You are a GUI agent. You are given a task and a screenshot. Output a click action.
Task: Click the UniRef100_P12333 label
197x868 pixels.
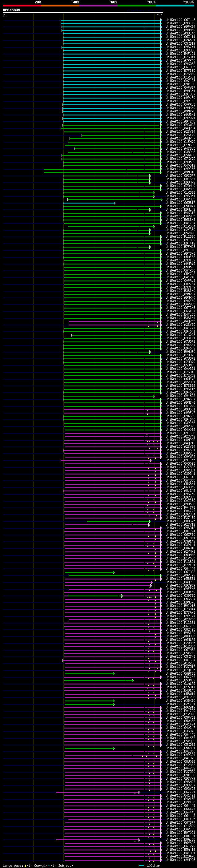tap(180, 765)
